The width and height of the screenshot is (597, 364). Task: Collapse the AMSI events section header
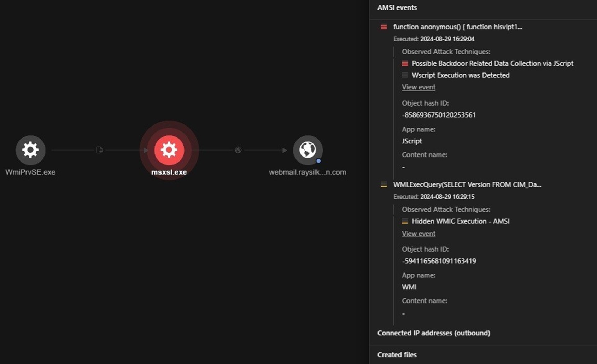397,7
